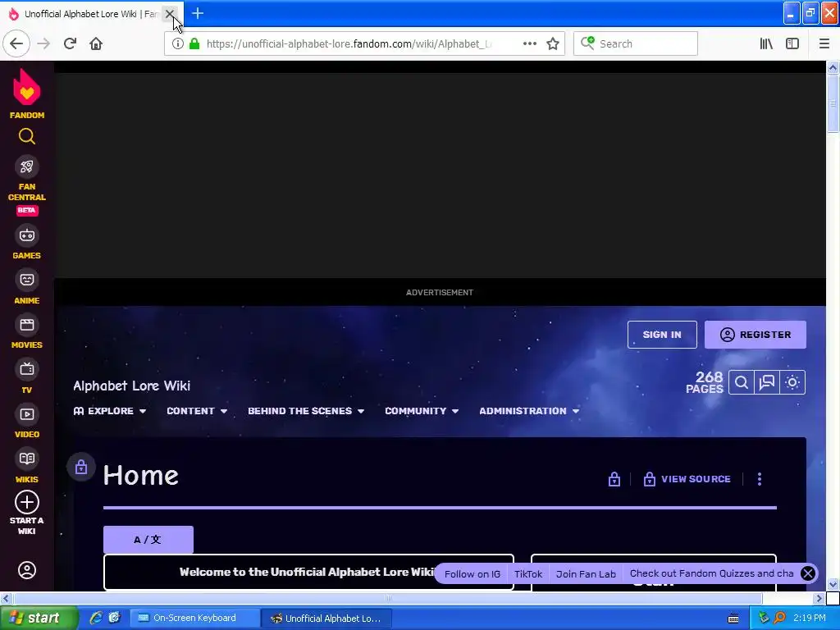Click keyboard icon in taskbar tray area
The image size is (840, 630).
(733, 619)
